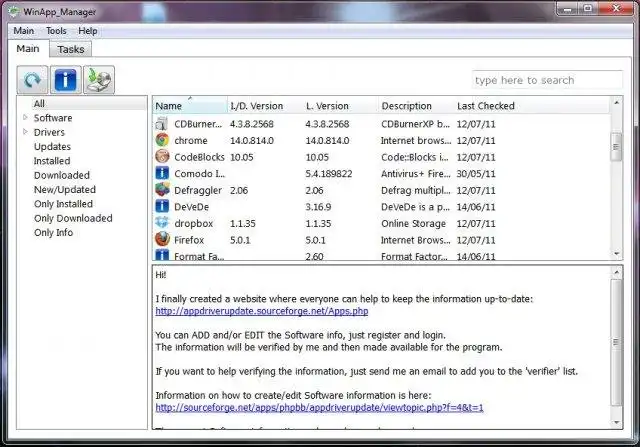Select the DeVeDe name cell
The height and width of the screenshot is (447, 640).
[x=191, y=207]
